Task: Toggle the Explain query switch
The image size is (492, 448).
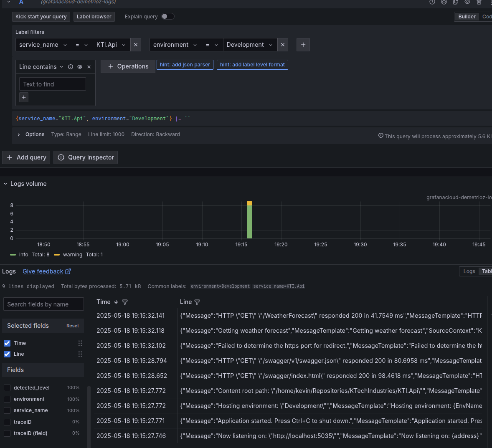Action: click(x=167, y=16)
